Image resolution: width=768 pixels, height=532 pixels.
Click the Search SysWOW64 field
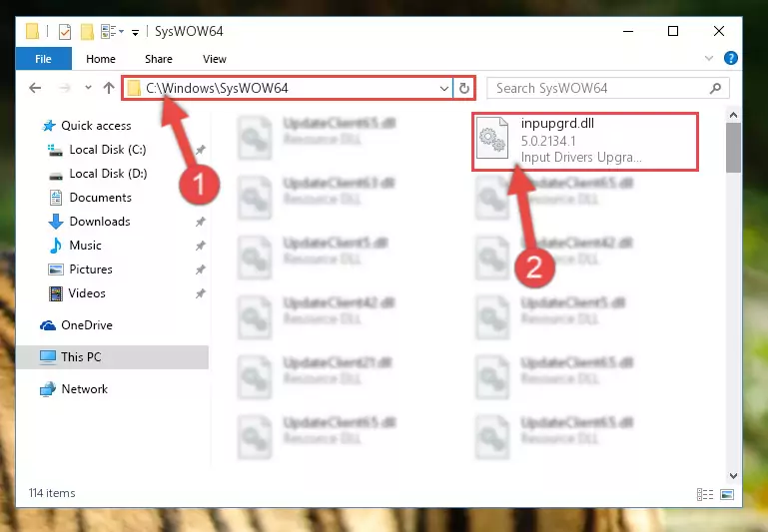608,89
